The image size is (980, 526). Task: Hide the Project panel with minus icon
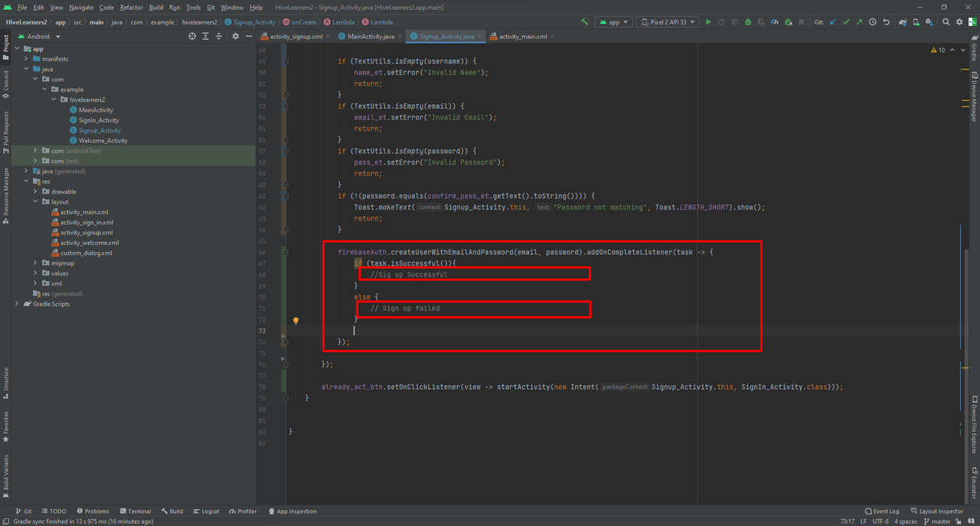[x=249, y=36]
